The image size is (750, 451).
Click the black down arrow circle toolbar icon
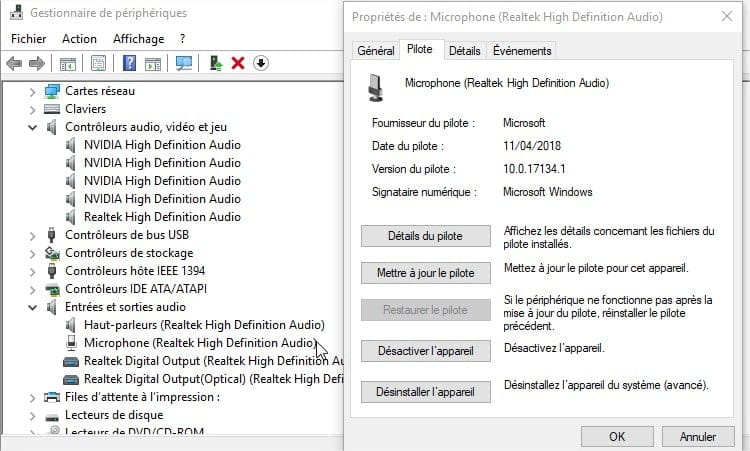[x=261, y=64]
